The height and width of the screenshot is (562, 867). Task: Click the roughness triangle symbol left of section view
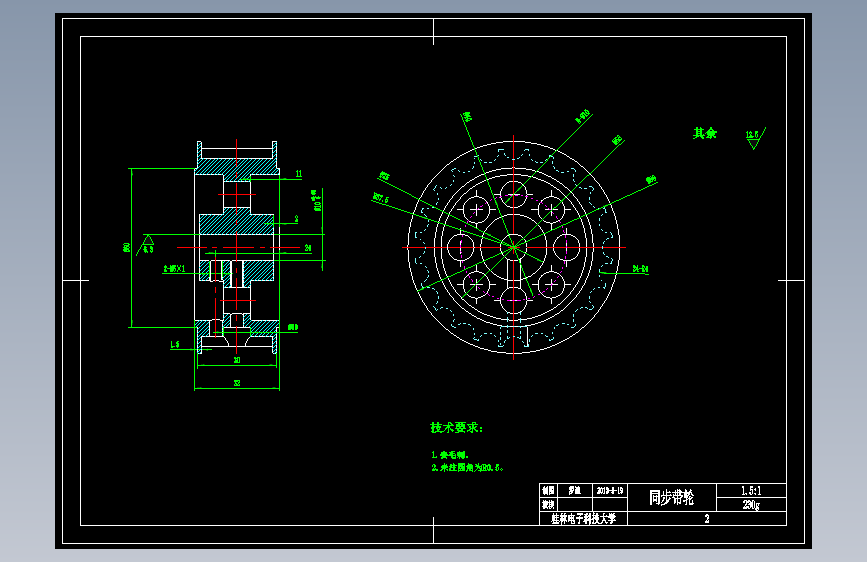[147, 244]
